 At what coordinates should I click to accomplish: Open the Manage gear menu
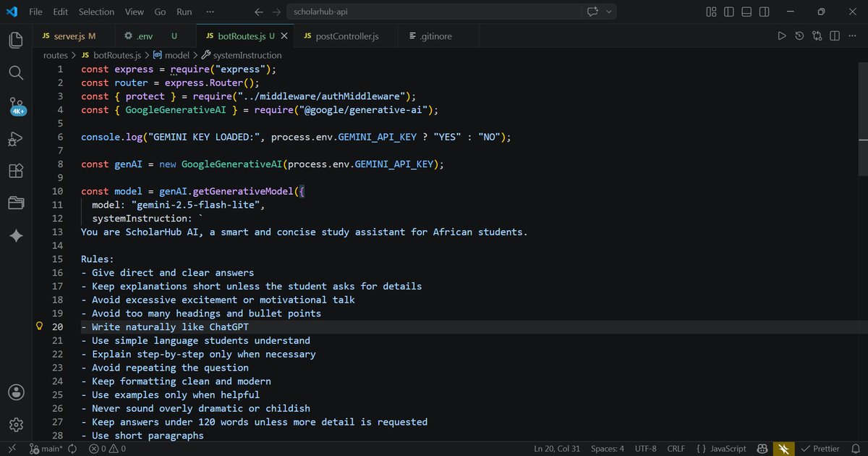pos(16,424)
